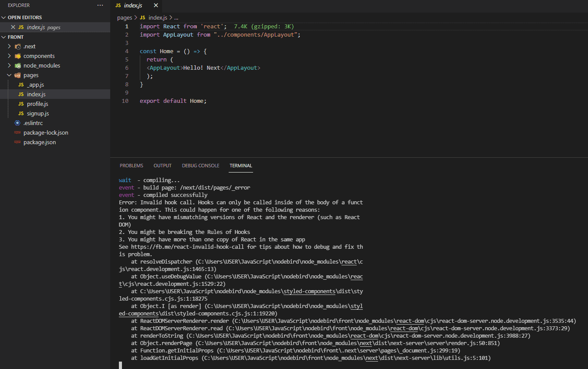Switch to the OUTPUT panel tab
The height and width of the screenshot is (369, 588).
coord(162,166)
